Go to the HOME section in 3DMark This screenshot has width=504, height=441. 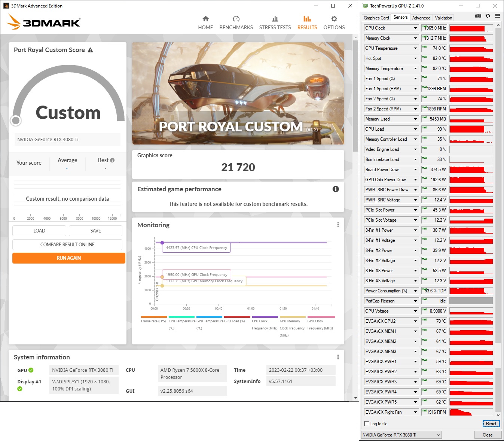[x=205, y=23]
